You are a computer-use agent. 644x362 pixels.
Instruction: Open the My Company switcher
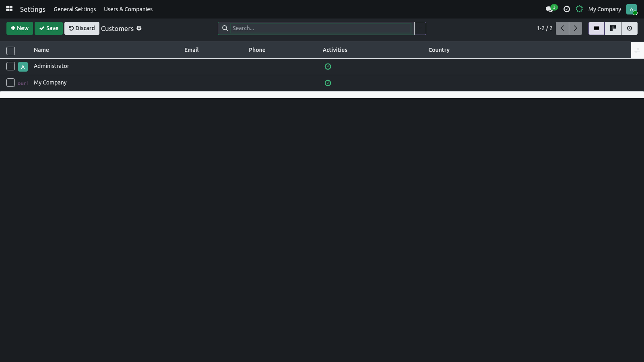pyautogui.click(x=605, y=9)
